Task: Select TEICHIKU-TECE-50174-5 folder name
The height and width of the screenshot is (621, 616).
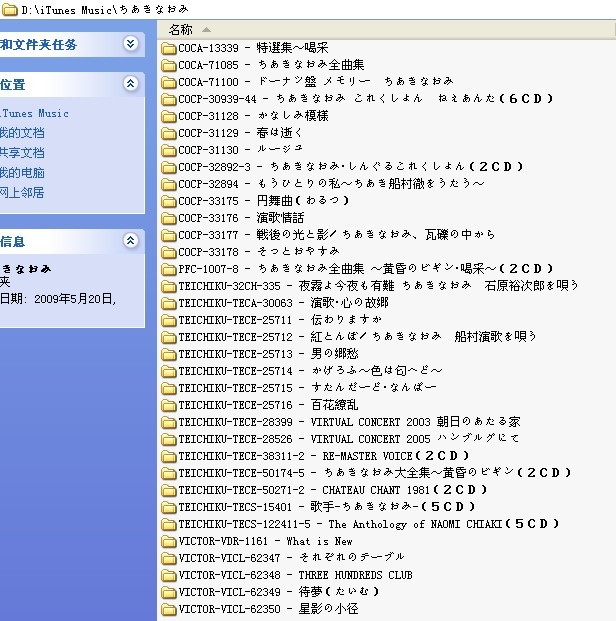Action: pyautogui.click(x=375, y=473)
